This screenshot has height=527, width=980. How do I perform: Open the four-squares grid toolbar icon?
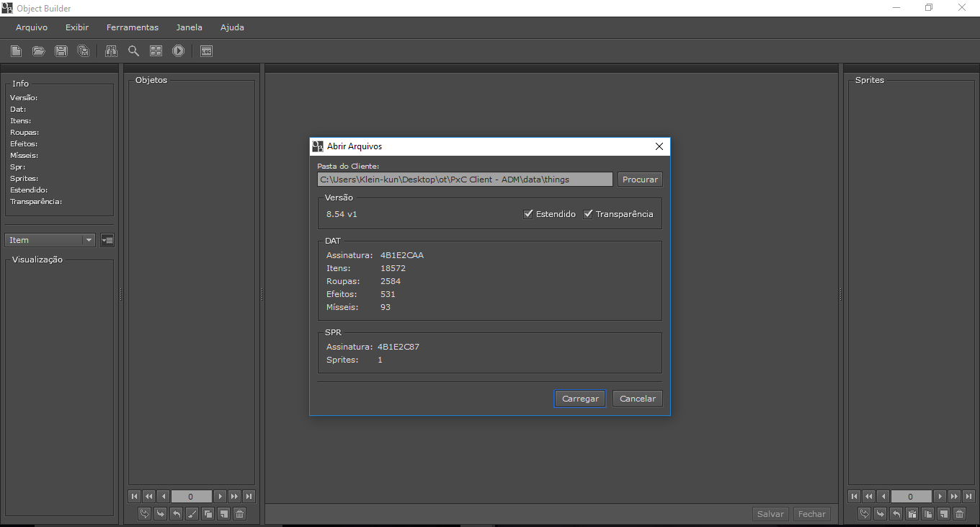click(156, 51)
